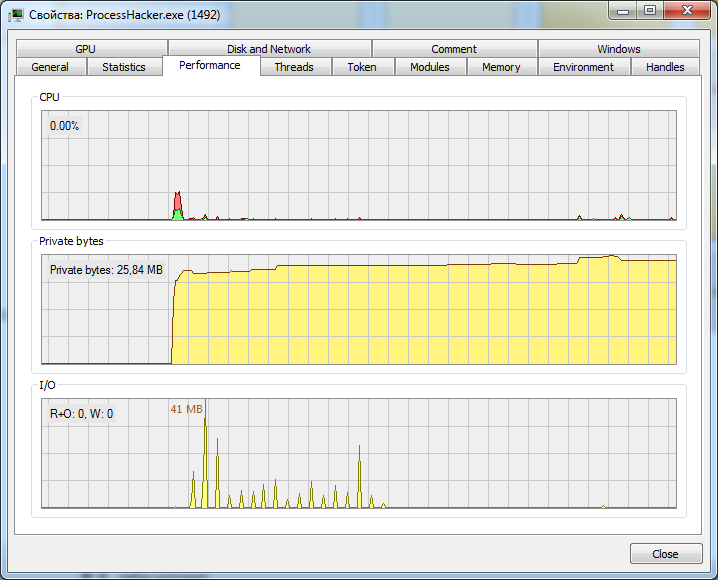Click the 'Private bytes: 25,84 MB' label
Viewport: 718px width, 580px height.
click(x=106, y=270)
